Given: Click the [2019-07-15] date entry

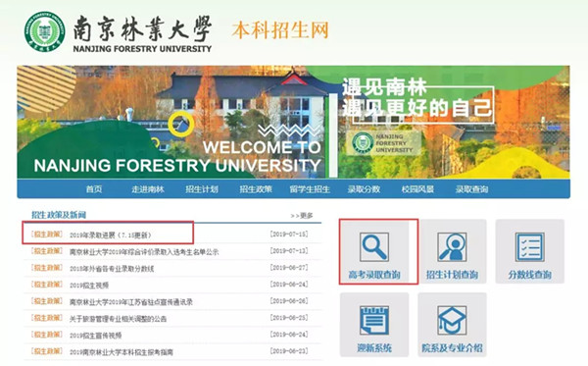Looking at the screenshot, I should [x=289, y=235].
